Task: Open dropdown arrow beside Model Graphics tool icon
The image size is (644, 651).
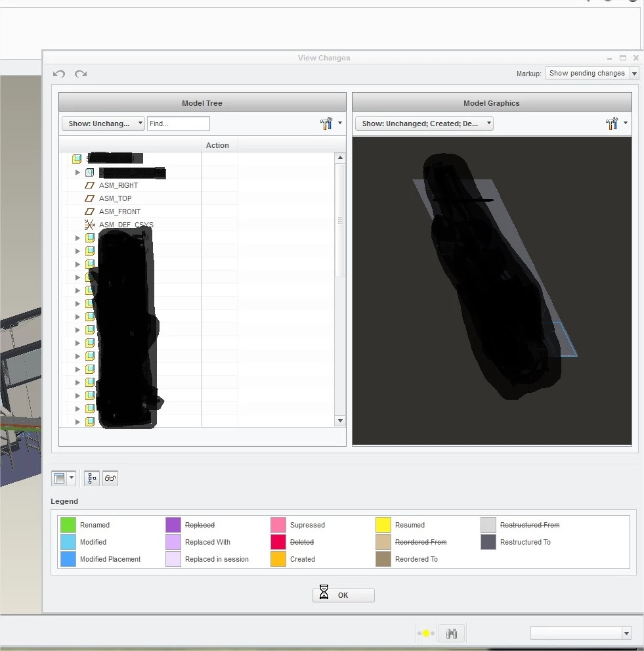Action: click(626, 123)
